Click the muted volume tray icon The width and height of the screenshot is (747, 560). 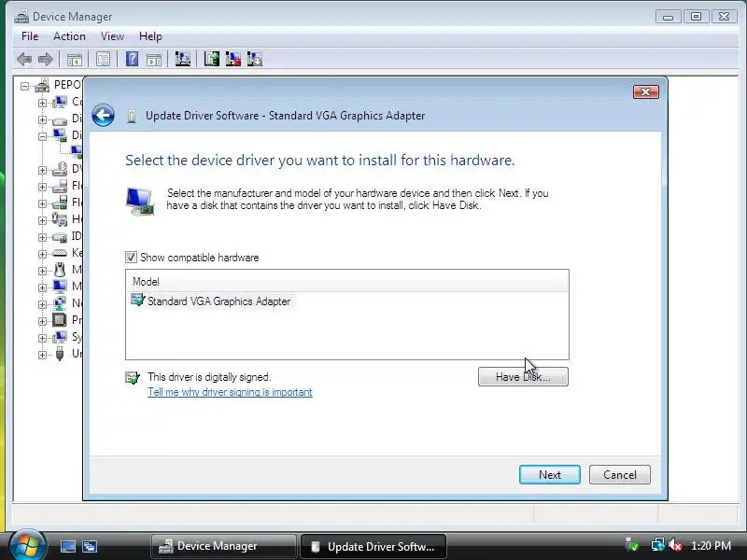(675, 545)
